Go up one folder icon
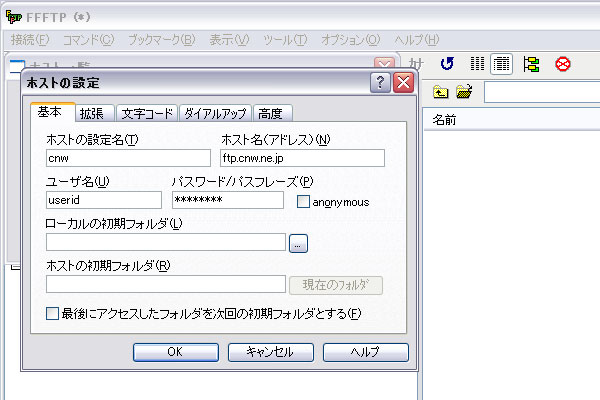 pyautogui.click(x=440, y=92)
